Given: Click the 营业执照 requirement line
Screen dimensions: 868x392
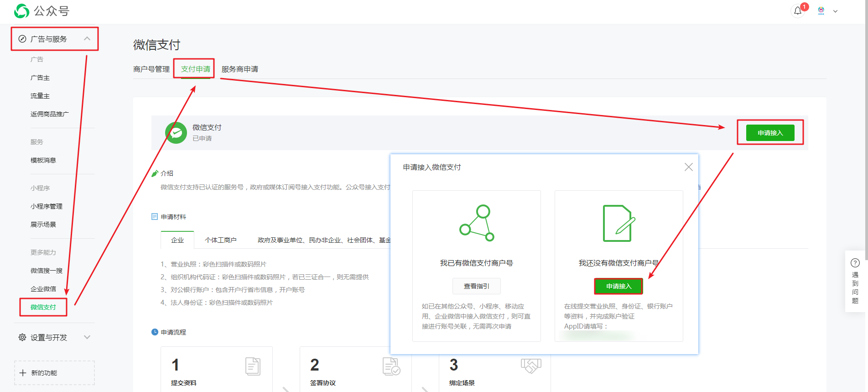Looking at the screenshot, I should point(213,264).
